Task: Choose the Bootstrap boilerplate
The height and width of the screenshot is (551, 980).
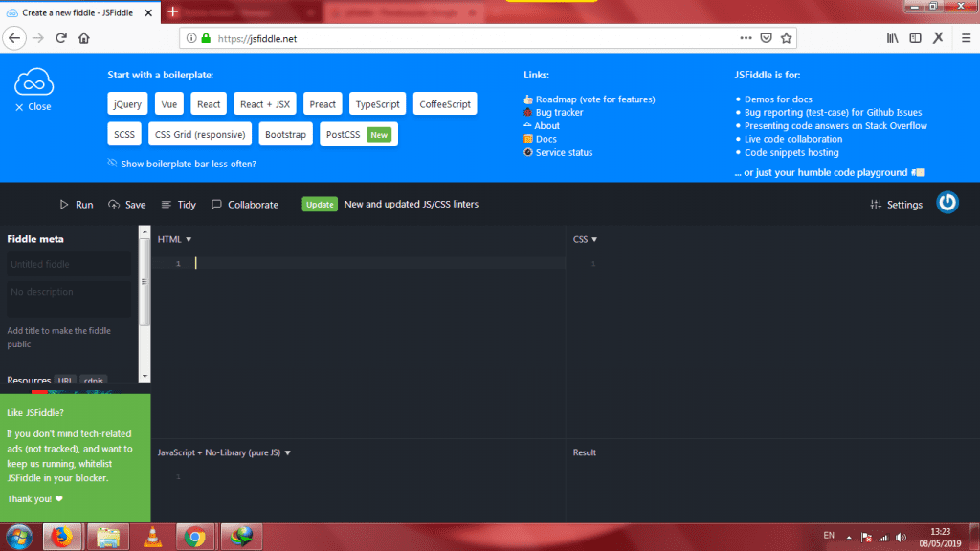Action: (x=285, y=134)
